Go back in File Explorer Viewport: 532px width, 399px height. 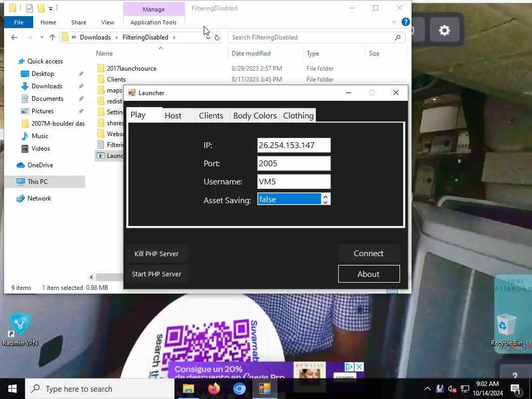click(14, 37)
